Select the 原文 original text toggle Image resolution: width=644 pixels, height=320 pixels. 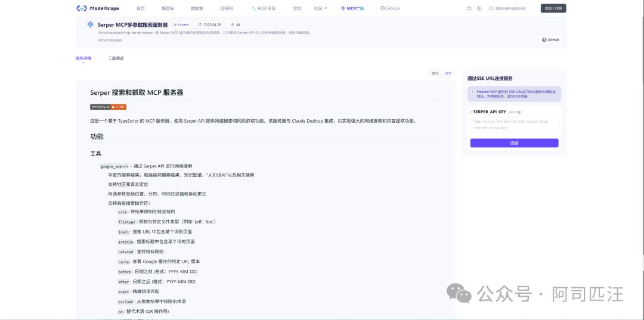click(435, 73)
